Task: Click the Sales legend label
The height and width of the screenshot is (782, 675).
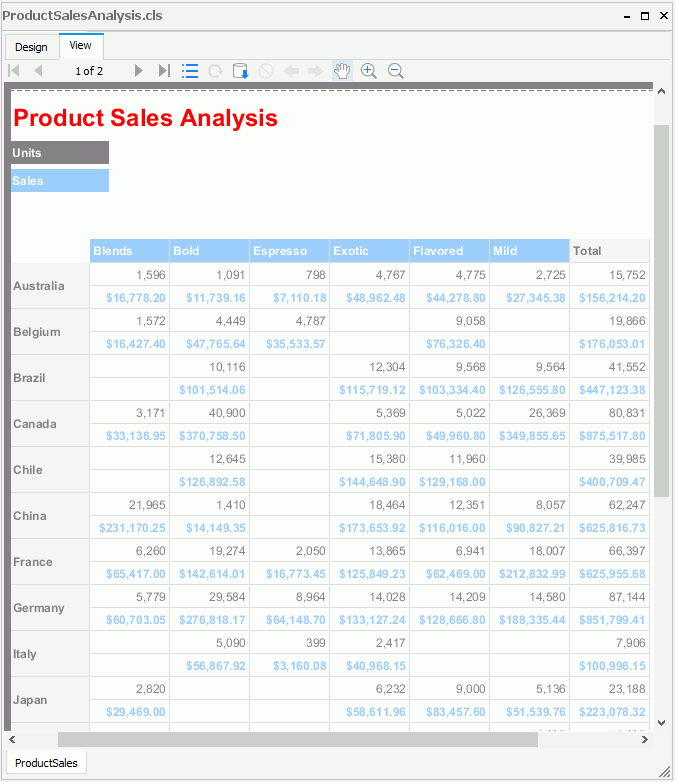Action: 60,181
